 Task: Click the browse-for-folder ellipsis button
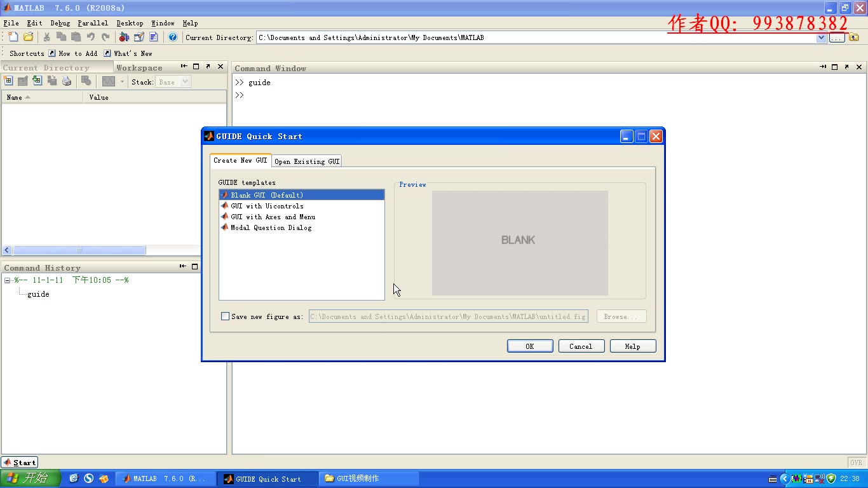[837, 37]
